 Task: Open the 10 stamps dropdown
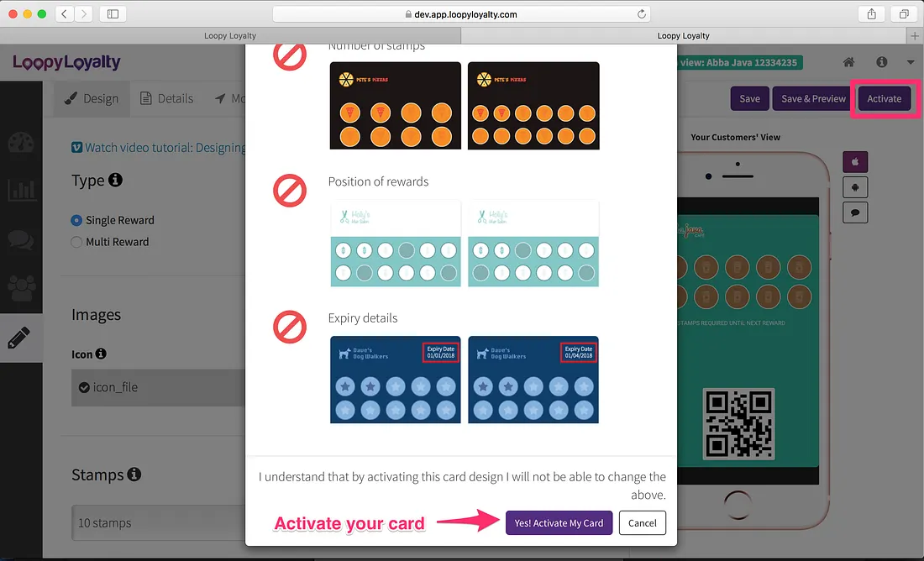159,522
